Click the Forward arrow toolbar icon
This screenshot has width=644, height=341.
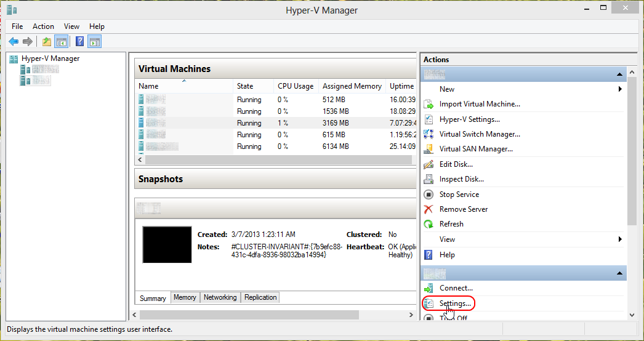[x=28, y=41]
